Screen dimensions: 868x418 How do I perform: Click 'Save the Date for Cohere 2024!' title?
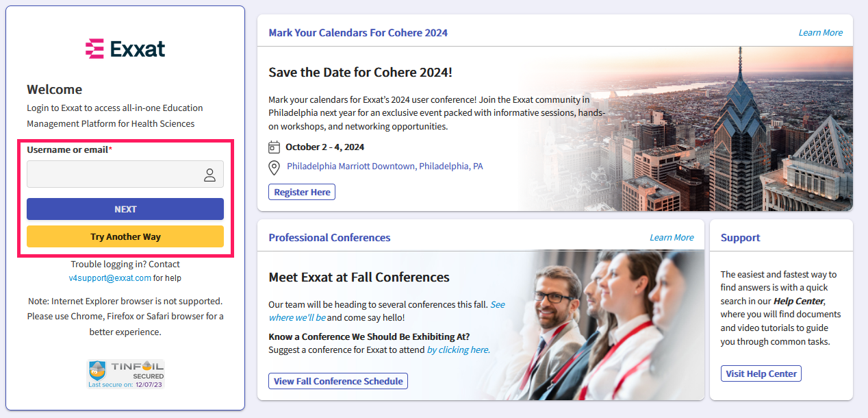pyautogui.click(x=360, y=72)
